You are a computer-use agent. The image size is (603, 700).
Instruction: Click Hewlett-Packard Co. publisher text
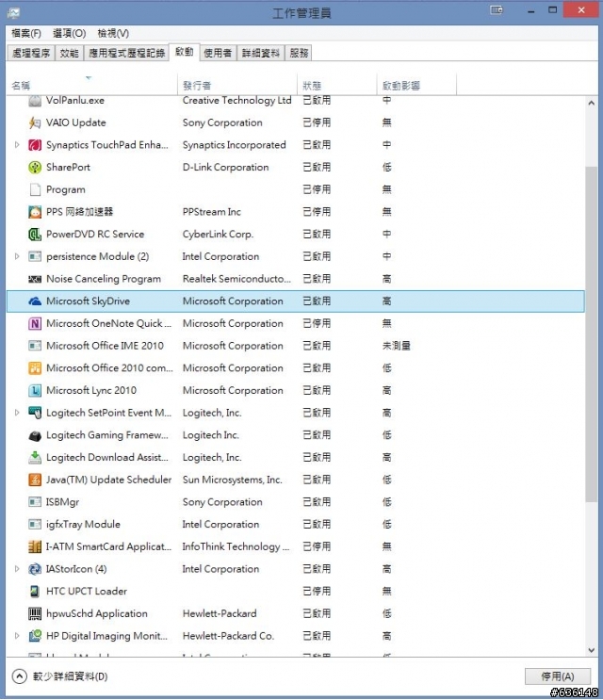(x=228, y=636)
